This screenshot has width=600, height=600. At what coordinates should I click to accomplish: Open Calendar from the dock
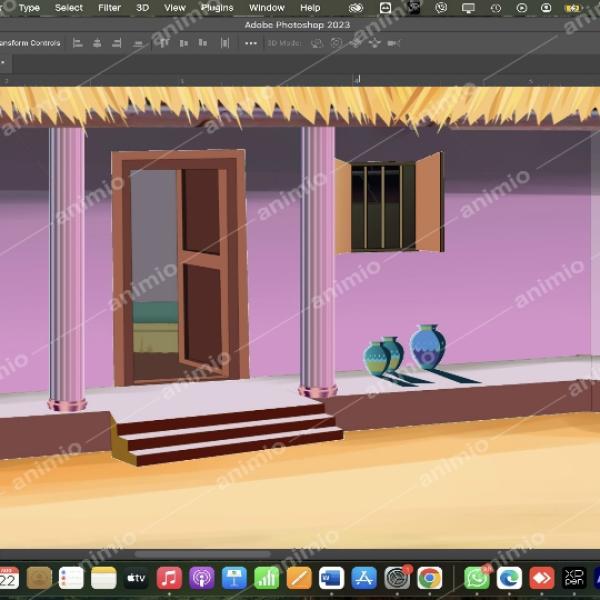[8, 578]
